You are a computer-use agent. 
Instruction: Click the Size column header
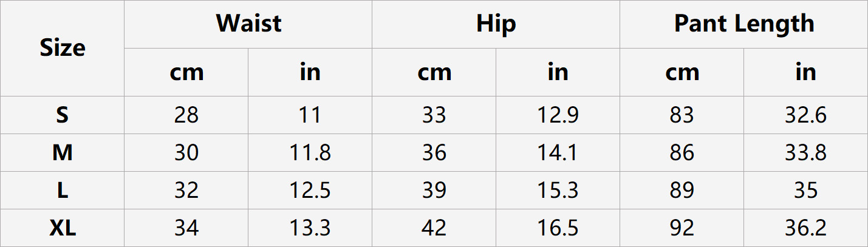tap(63, 48)
